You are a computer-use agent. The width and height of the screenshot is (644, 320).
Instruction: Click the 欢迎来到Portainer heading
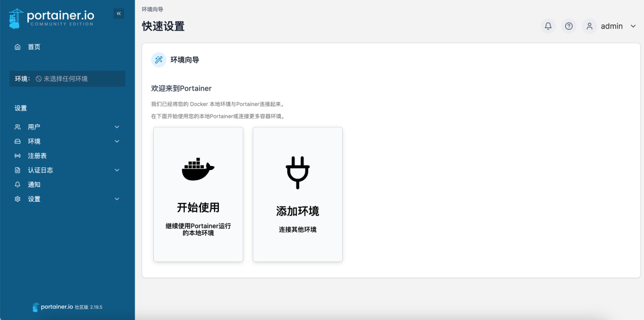click(181, 88)
